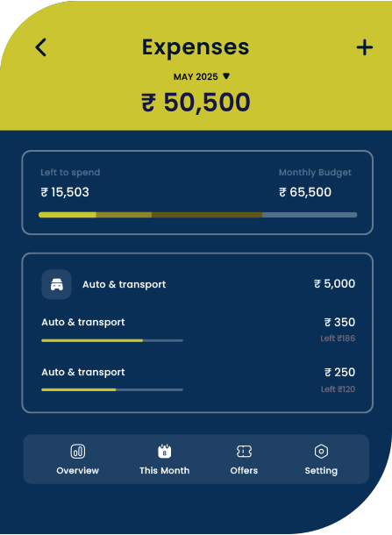The image size is (392, 535).
Task: Open the This Month calendar icon
Action: pos(165,452)
